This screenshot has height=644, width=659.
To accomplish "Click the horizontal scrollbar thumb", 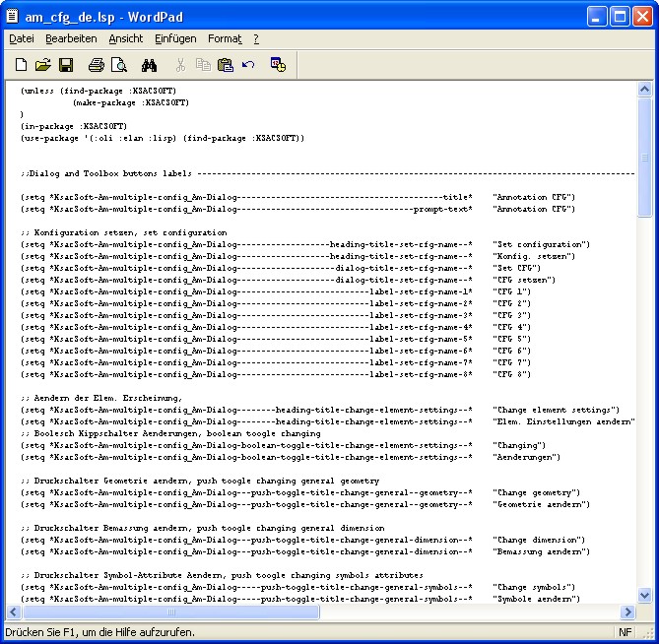I will pyautogui.click(x=171, y=612).
